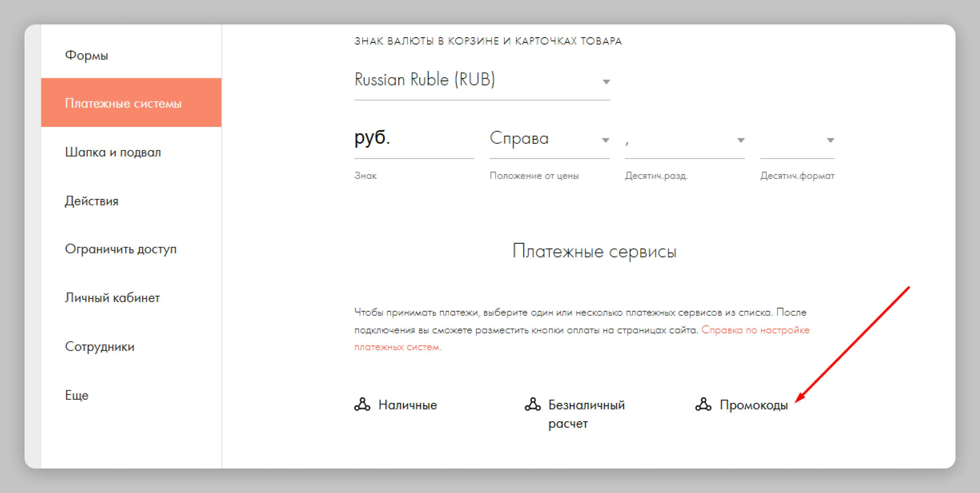Screen dimensions: 980x493
Task: Open the decimal separator dropdown
Action: click(684, 140)
